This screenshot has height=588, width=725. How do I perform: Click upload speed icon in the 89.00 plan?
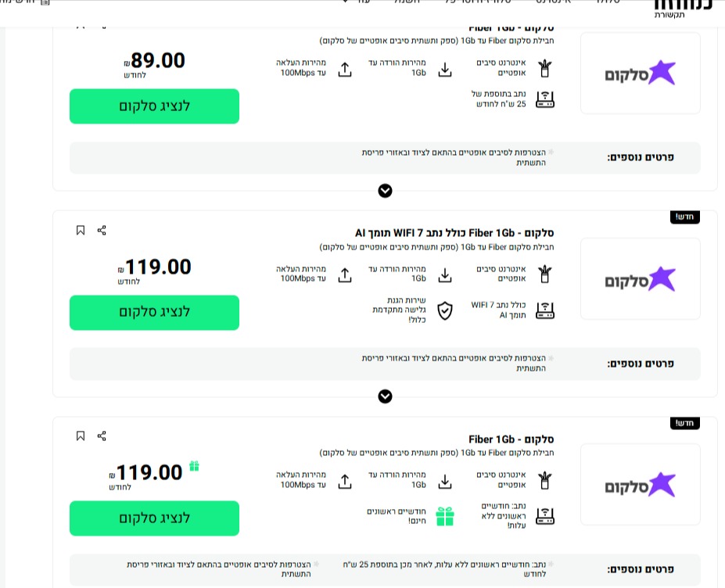click(x=345, y=69)
